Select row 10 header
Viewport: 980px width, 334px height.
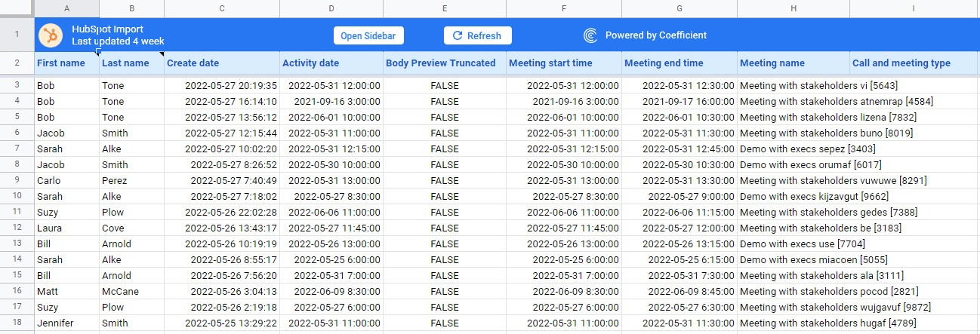coord(17,196)
